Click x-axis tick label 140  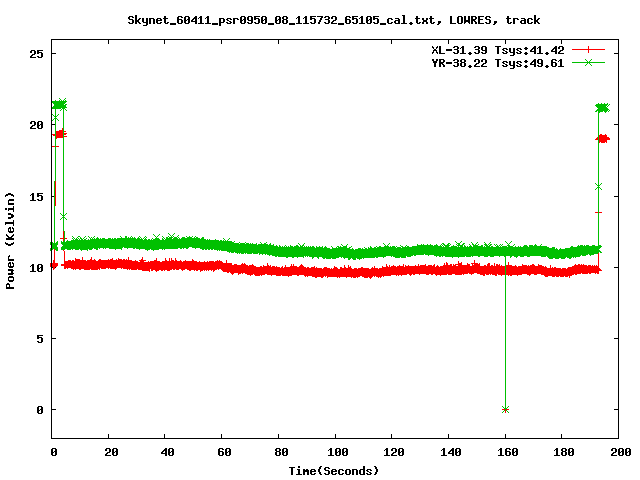coord(451,452)
